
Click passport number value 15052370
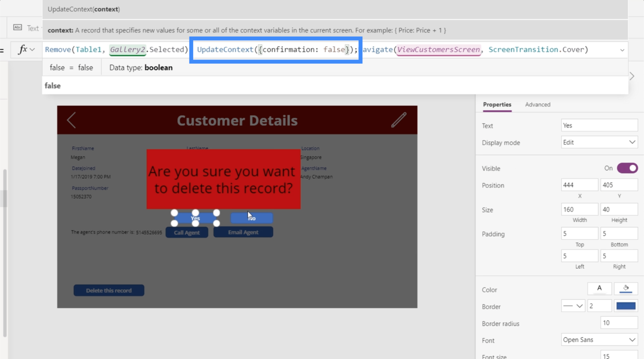pos(81,196)
